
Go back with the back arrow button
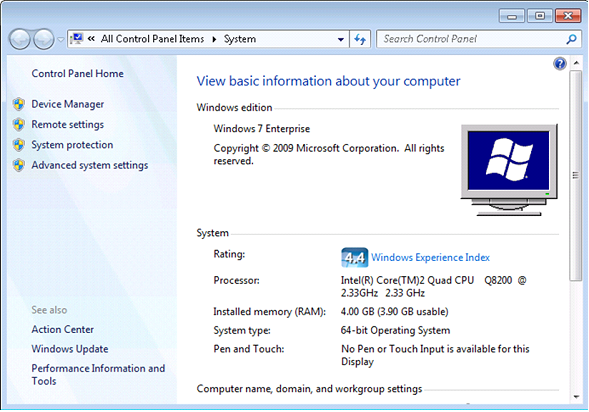pyautogui.click(x=20, y=39)
